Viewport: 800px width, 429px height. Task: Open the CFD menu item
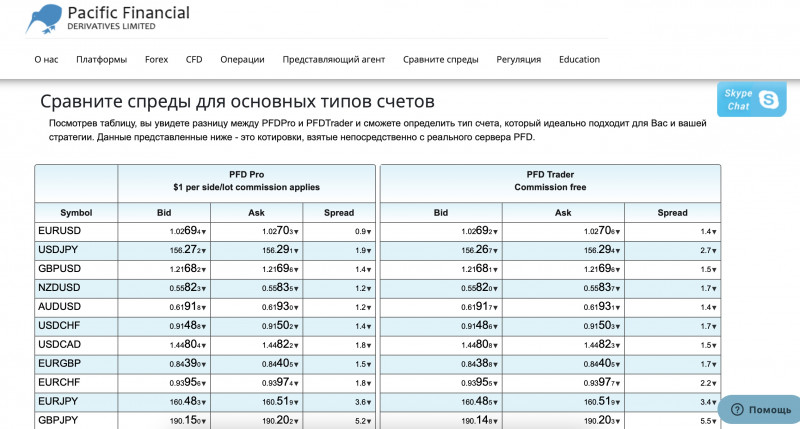[194, 59]
